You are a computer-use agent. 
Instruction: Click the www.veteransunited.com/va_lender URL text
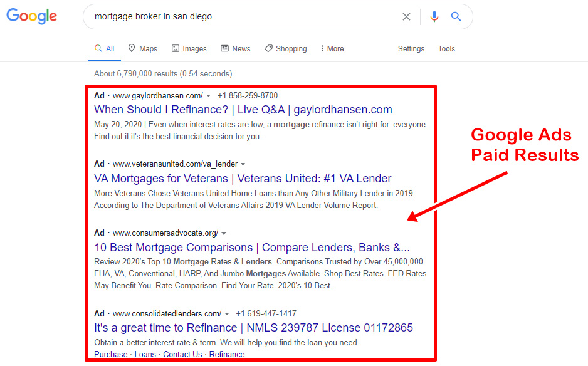175,164
